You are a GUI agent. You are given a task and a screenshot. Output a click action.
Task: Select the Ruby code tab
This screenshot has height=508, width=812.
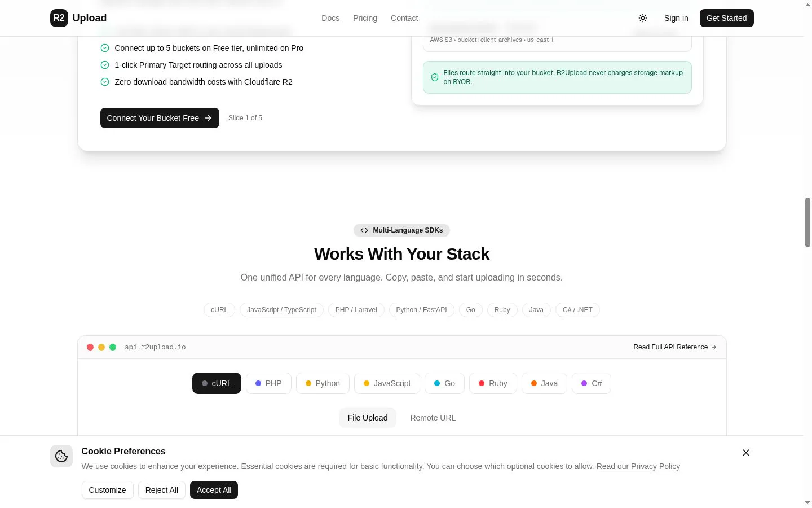click(493, 383)
